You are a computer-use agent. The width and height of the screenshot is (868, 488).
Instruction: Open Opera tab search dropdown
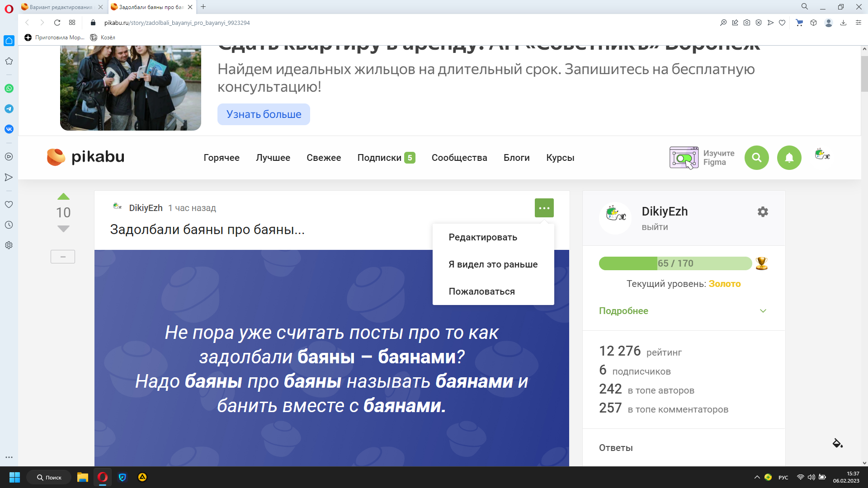pos(804,7)
